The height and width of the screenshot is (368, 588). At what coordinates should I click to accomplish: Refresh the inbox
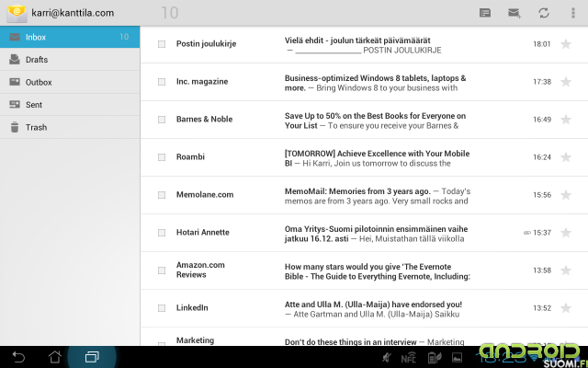pyautogui.click(x=544, y=13)
